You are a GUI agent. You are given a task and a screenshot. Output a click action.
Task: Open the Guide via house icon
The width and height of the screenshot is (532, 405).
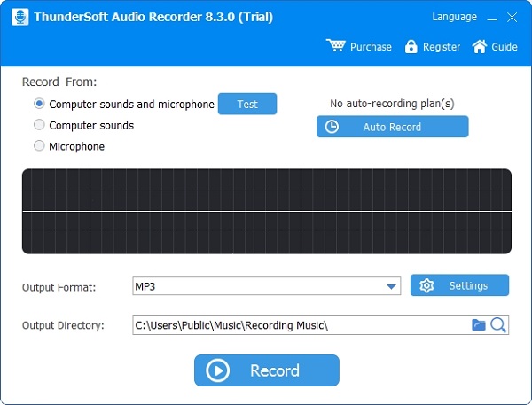pos(480,46)
